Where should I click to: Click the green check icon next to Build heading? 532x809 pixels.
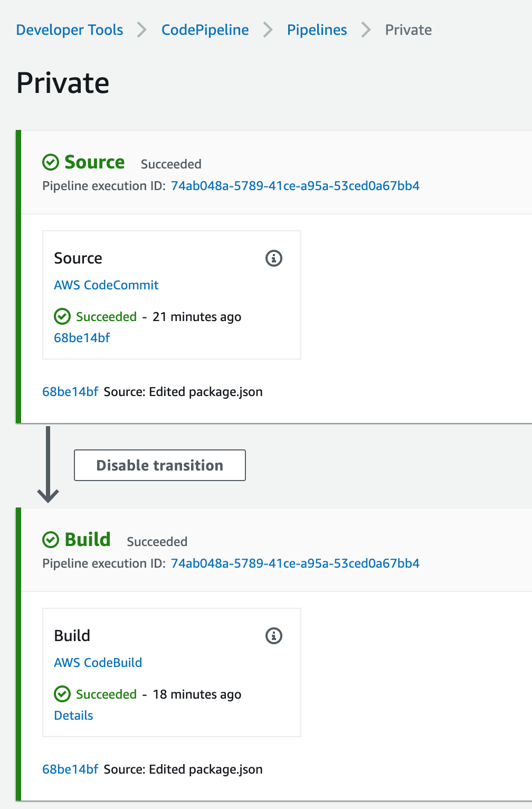point(50,539)
